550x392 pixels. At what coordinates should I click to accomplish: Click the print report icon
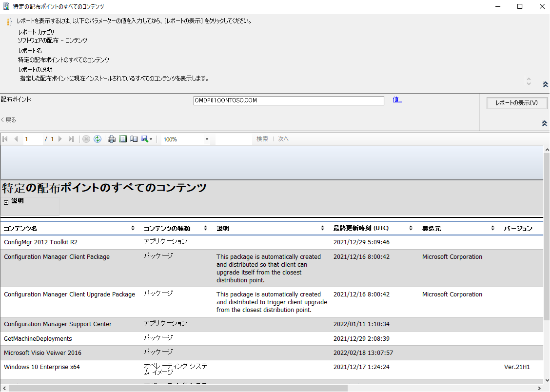click(112, 139)
